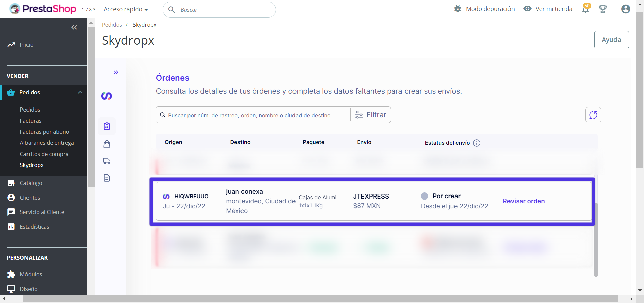Click the Estatus del envío info icon
Viewport: 644px width, 303px height.
tap(477, 143)
